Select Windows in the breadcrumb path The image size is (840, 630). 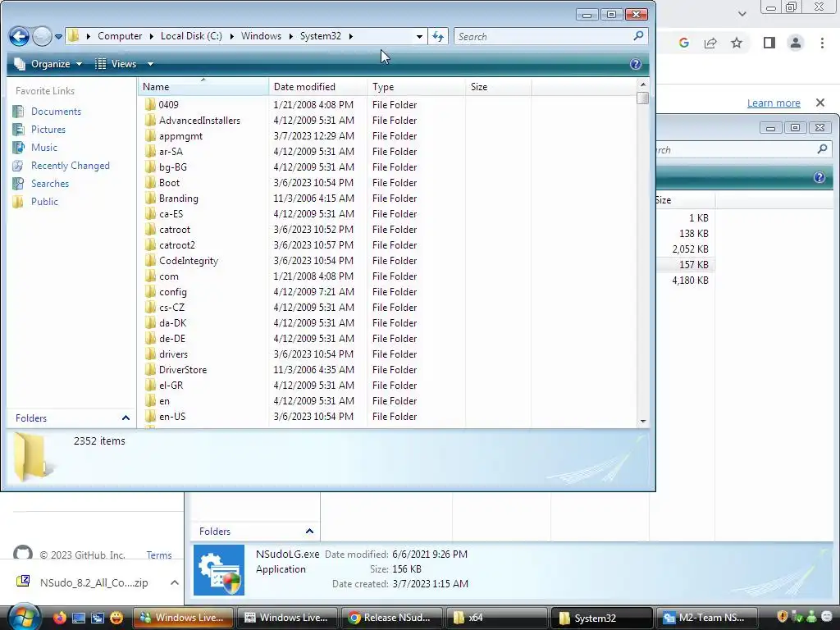pos(261,36)
